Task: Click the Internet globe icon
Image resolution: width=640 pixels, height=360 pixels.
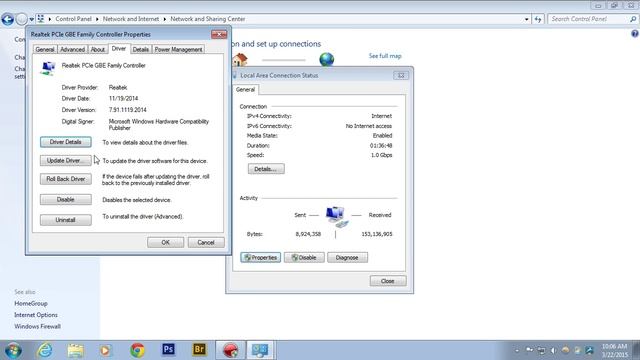Action: 327,59
